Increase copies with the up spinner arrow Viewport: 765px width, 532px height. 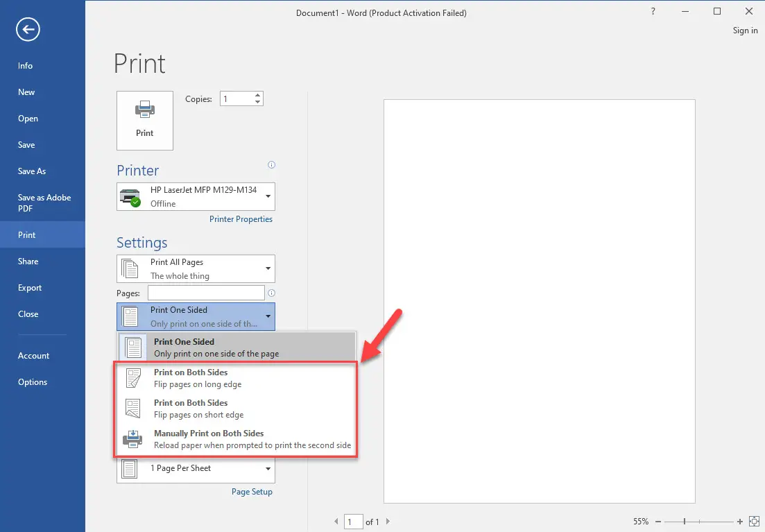[257, 95]
